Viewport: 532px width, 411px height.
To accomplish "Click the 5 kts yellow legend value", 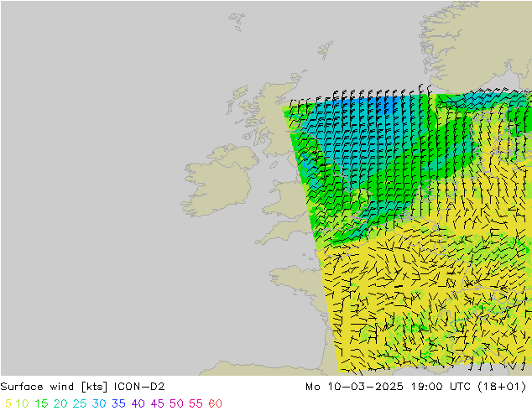I will (8, 403).
